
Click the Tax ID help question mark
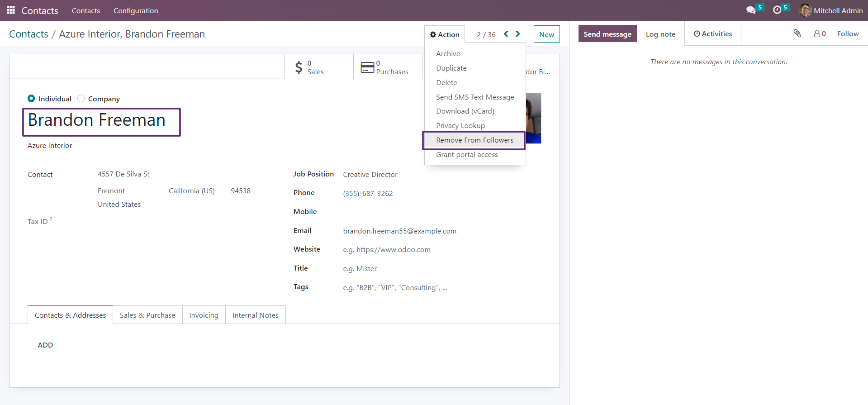[51, 219]
